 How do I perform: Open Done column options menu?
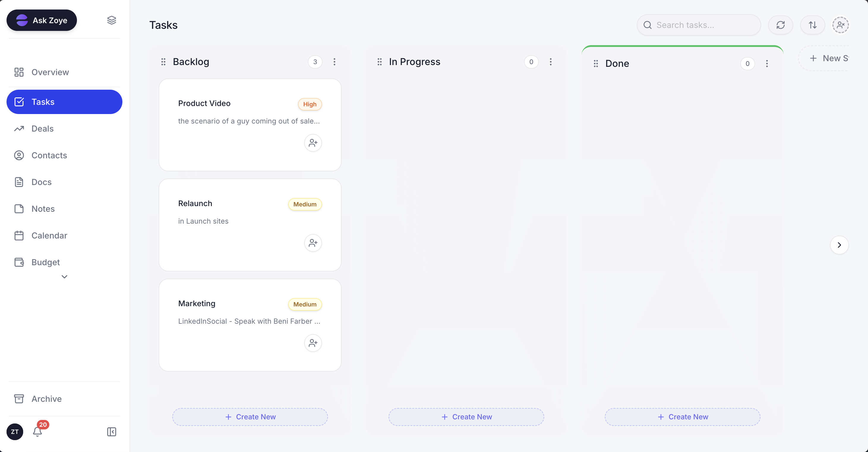point(767,63)
